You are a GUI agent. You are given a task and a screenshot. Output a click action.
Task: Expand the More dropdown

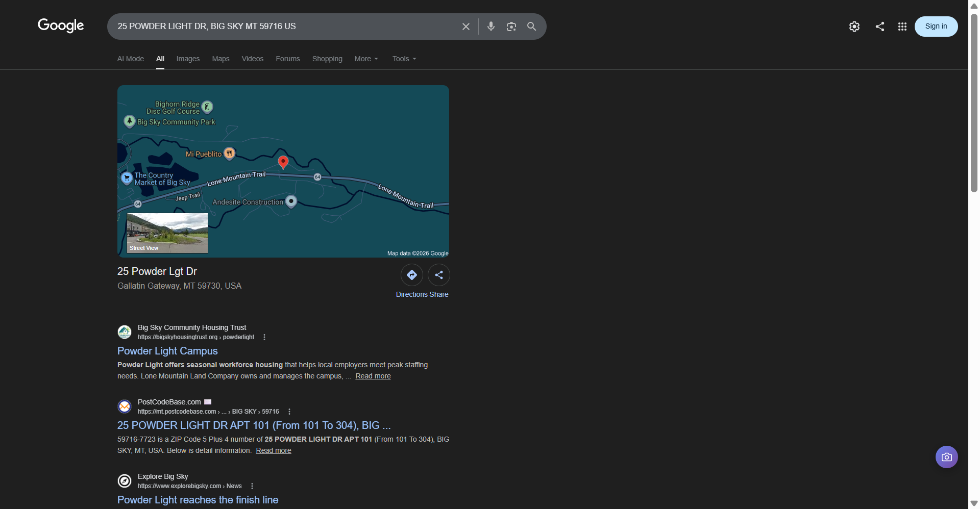pos(366,59)
